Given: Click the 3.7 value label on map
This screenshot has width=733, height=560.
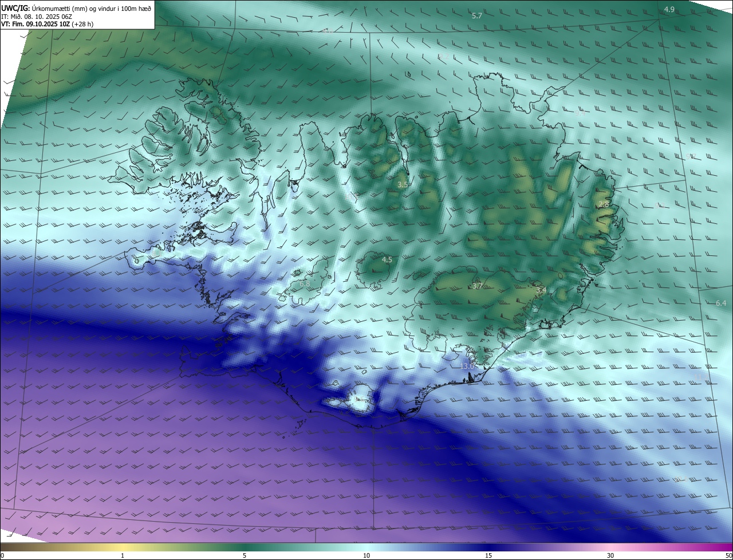Looking at the screenshot, I should (x=478, y=286).
